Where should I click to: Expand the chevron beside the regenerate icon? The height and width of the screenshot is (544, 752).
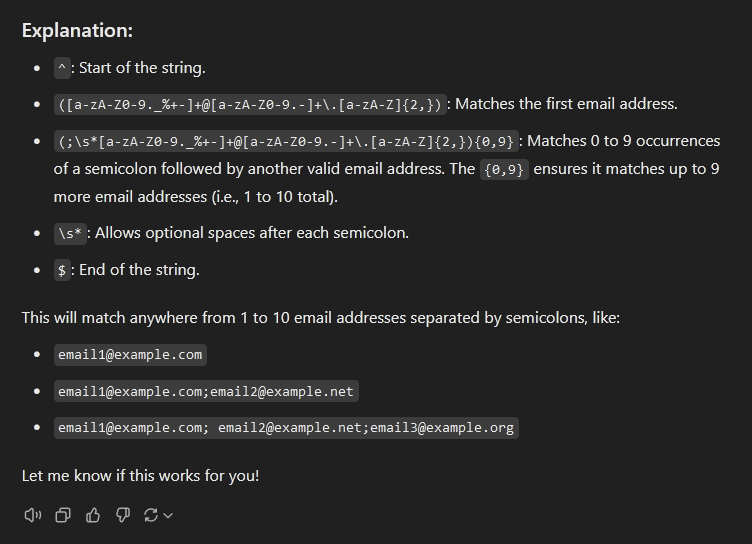(x=168, y=516)
